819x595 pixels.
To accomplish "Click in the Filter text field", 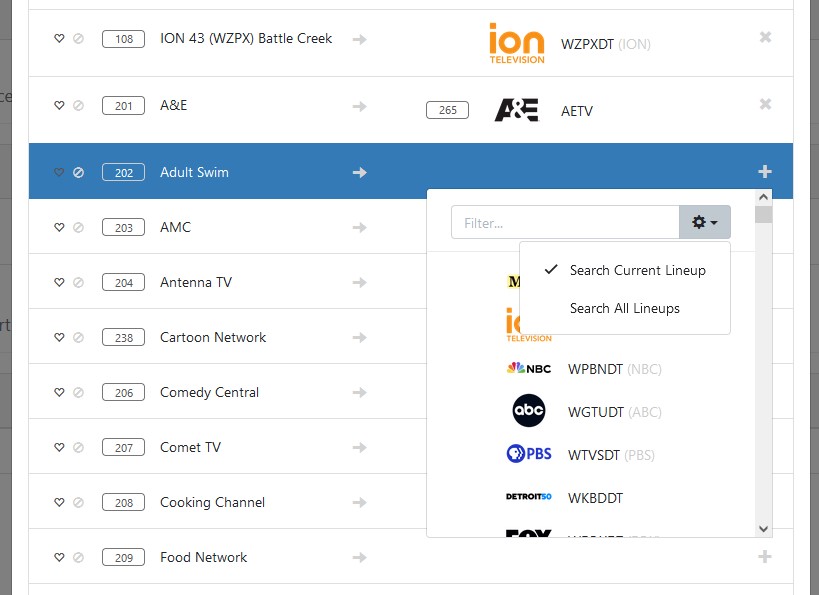I will (565, 223).
